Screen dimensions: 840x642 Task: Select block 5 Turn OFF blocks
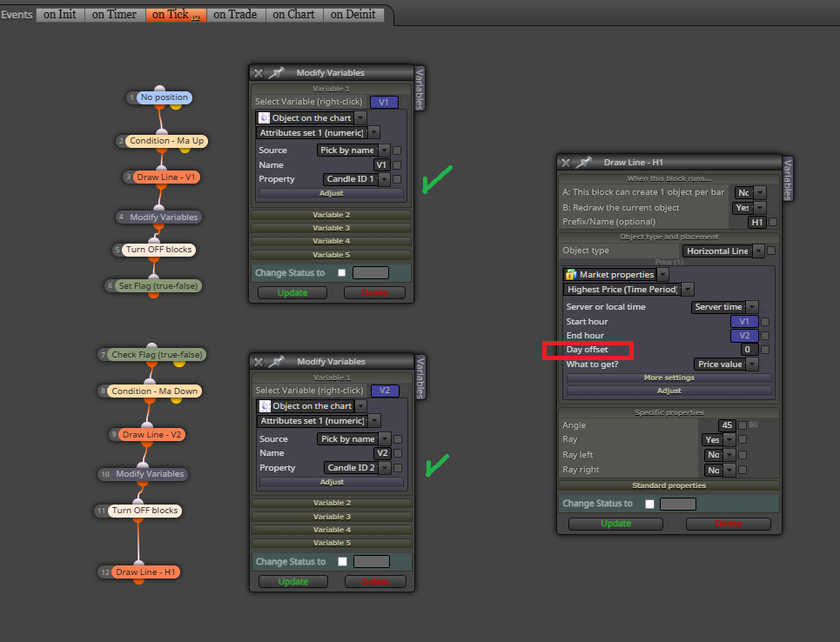(x=158, y=250)
